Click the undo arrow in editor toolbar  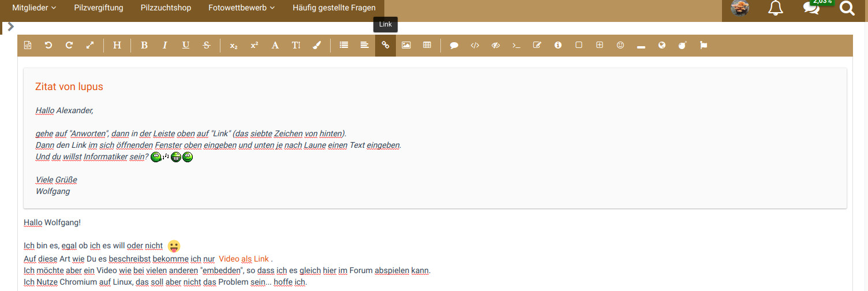48,45
